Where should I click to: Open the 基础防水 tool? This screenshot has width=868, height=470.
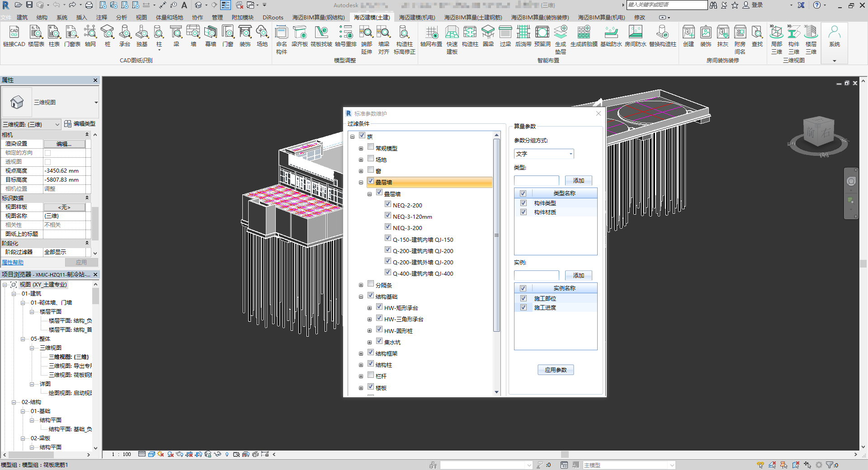[611, 36]
